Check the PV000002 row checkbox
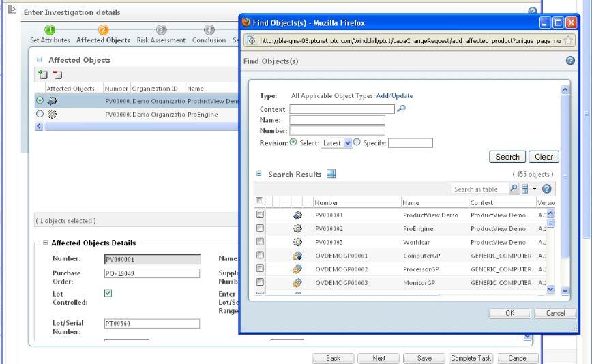Image resolution: width=592 pixels, height=364 pixels. [x=260, y=228]
